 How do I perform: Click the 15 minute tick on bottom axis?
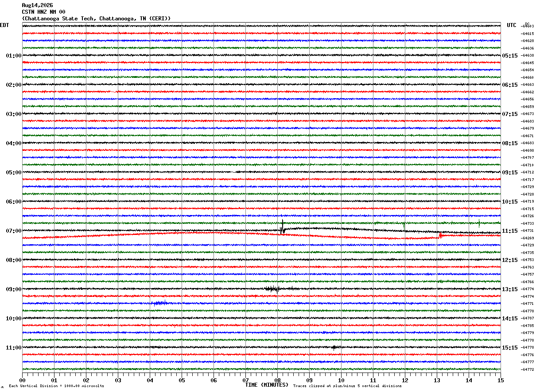click(501, 380)
